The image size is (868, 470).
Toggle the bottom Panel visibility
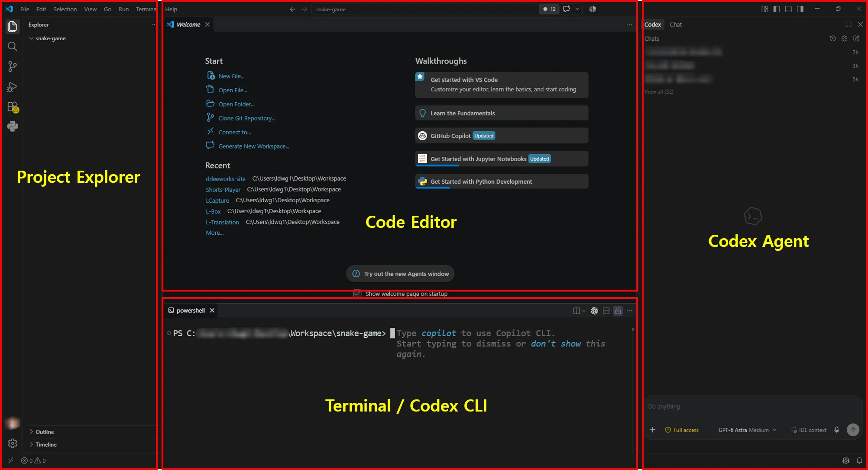tap(788, 9)
